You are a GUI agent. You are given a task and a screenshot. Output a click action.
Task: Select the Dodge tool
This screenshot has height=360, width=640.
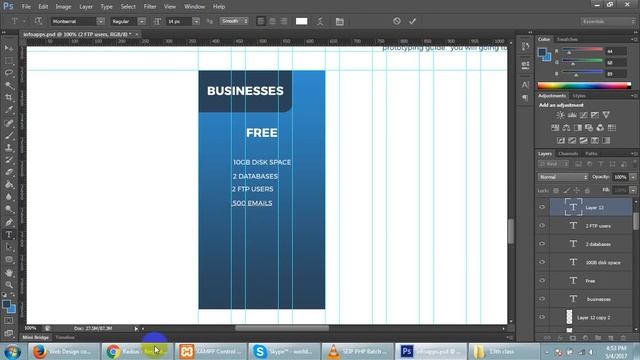point(9,210)
